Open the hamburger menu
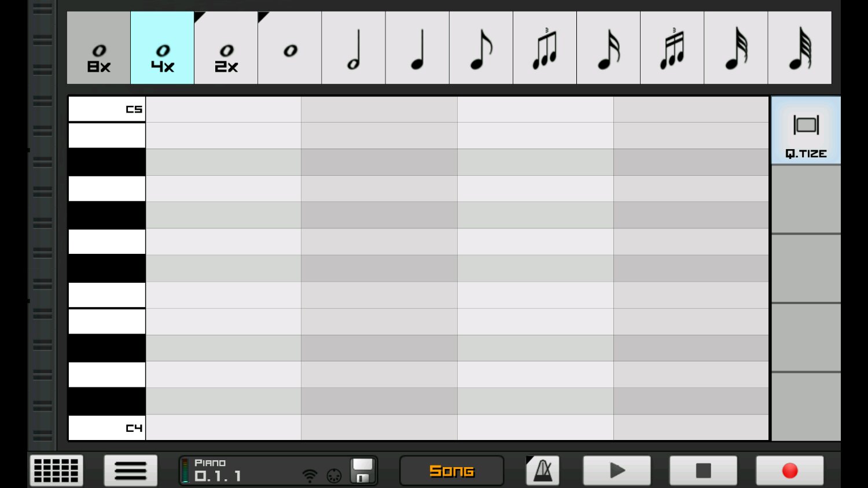Viewport: 868px width, 488px height. coord(131,471)
